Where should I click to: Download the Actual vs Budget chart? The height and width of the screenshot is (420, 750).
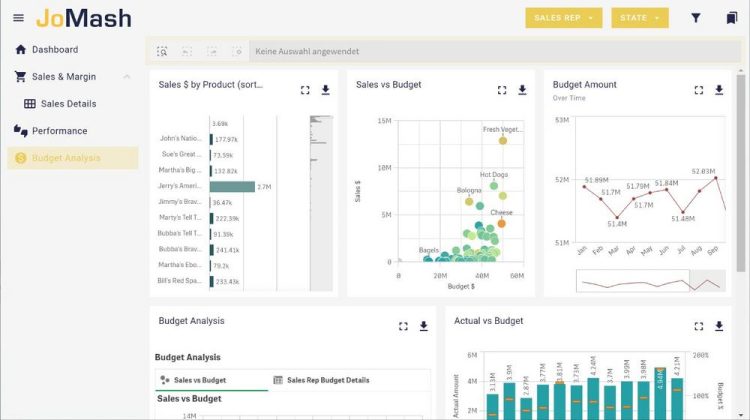click(719, 326)
